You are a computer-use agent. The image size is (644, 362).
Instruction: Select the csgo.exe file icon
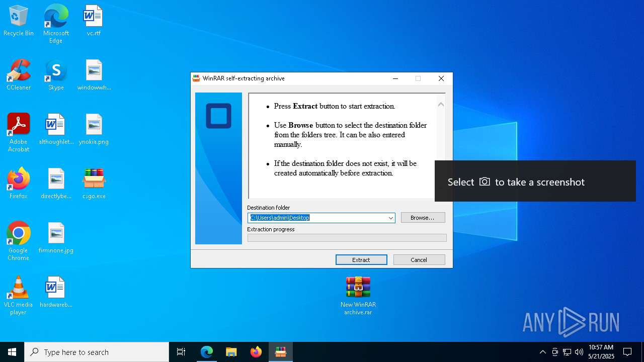[94, 184]
